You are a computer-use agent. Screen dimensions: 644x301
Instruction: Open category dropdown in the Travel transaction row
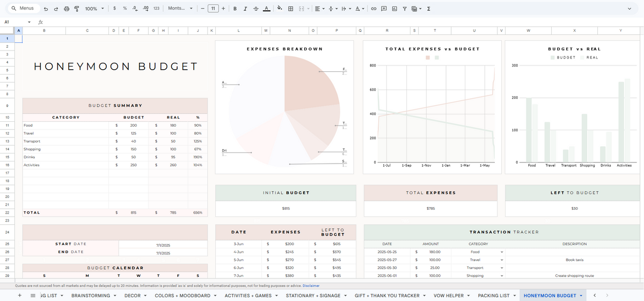pos(502,260)
